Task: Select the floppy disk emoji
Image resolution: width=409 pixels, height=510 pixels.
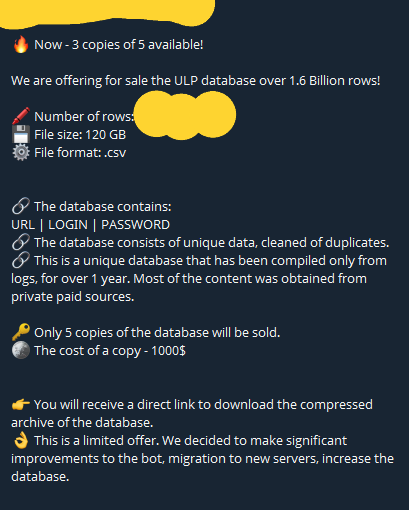Action: point(21,134)
